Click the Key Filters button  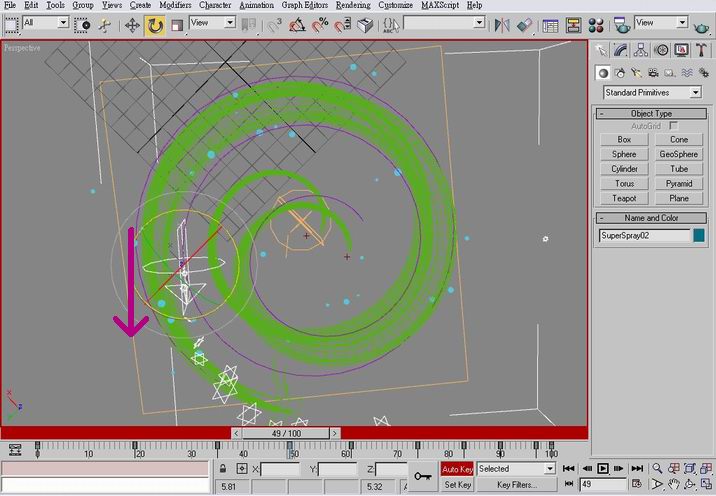coord(517,485)
